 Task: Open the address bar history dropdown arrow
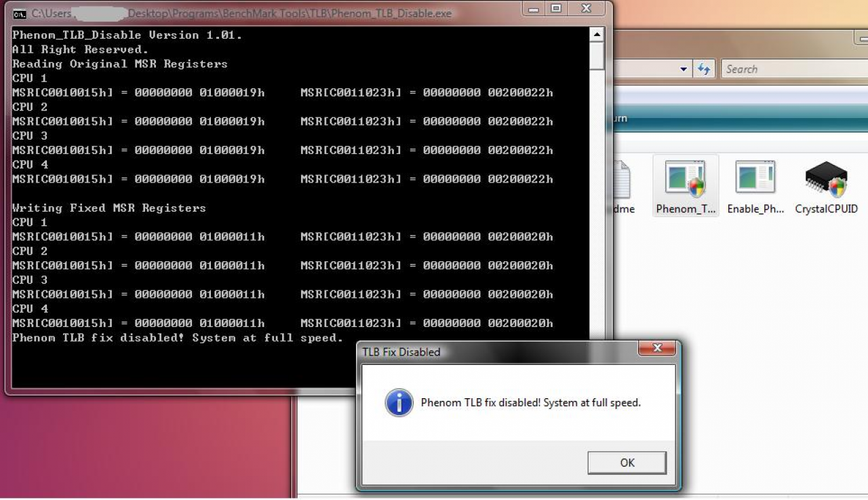(684, 69)
